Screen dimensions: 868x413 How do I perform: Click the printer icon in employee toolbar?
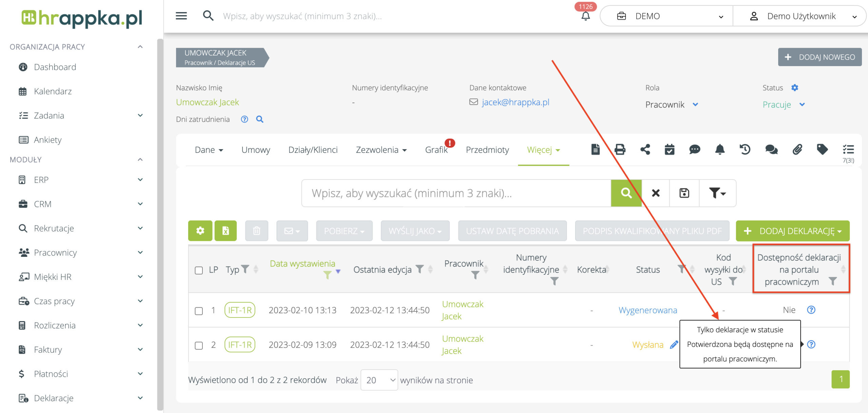click(620, 149)
